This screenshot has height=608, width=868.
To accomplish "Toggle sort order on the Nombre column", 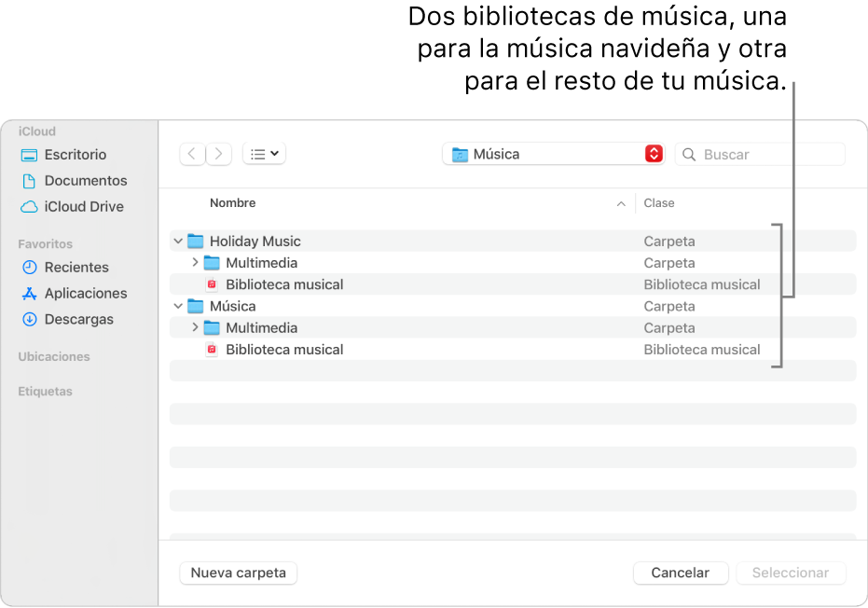I will (233, 202).
